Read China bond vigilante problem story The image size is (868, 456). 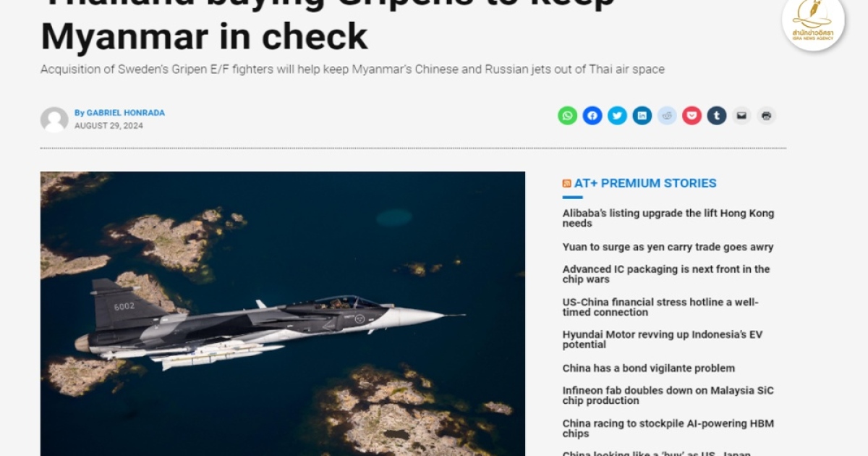pyautogui.click(x=649, y=368)
